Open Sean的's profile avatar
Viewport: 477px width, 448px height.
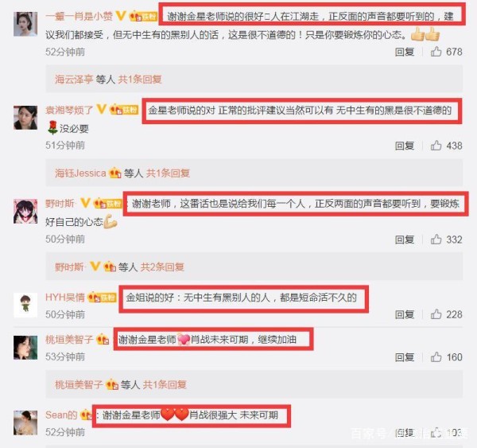25,423
